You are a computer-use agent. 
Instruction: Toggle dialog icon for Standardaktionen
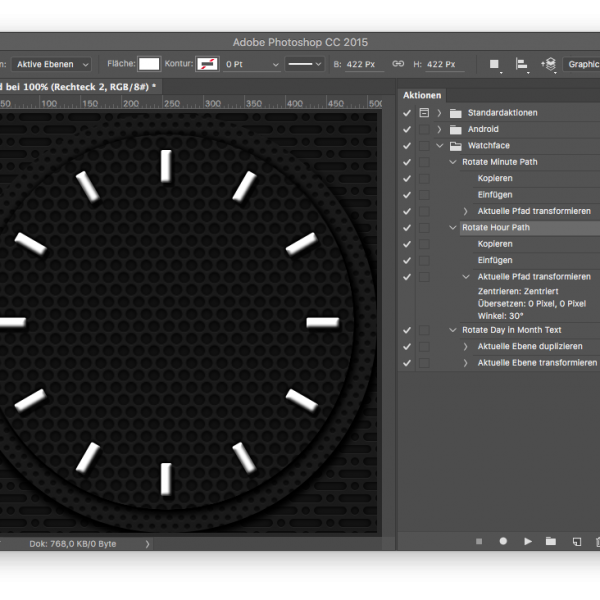424,112
